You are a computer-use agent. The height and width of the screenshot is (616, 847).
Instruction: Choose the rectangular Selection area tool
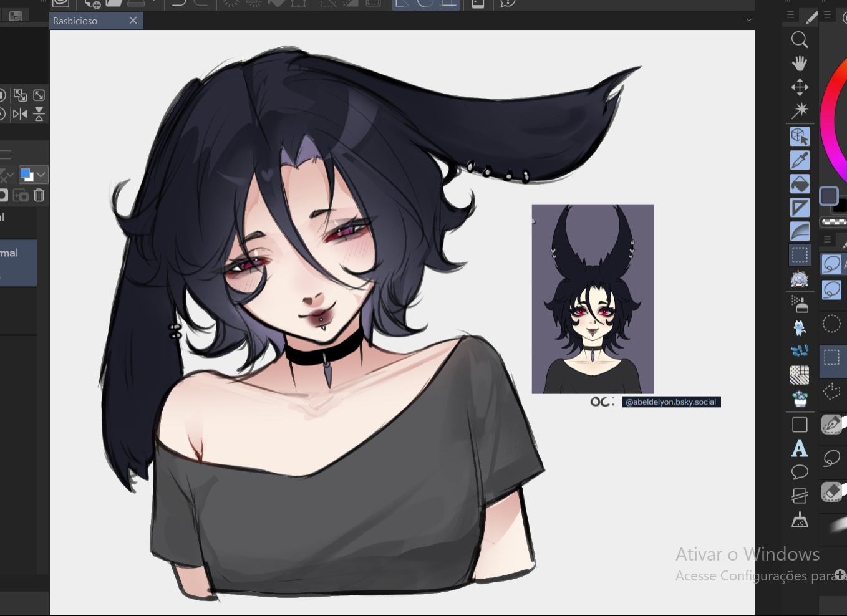pyautogui.click(x=800, y=255)
